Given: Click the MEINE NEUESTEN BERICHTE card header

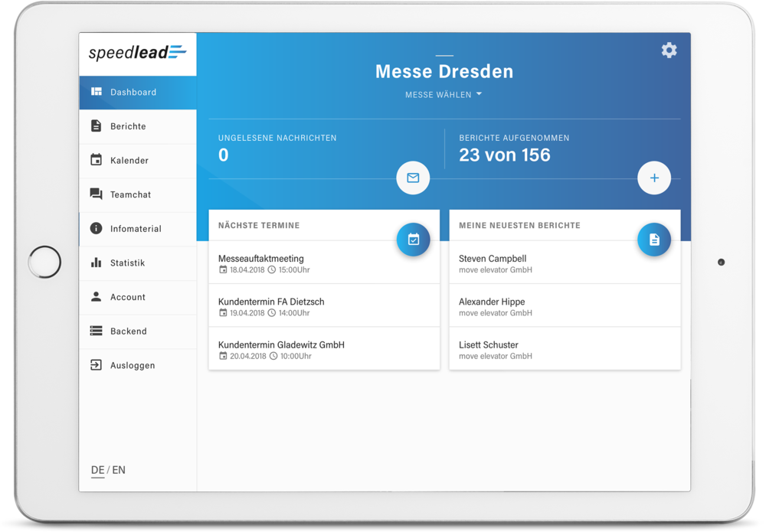Looking at the screenshot, I should coord(520,226).
